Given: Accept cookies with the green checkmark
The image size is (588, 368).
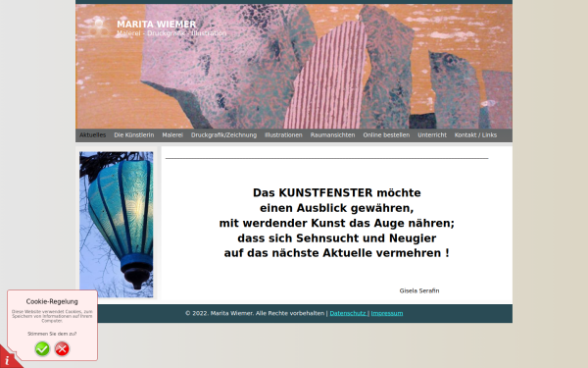Looking at the screenshot, I should 42,348.
